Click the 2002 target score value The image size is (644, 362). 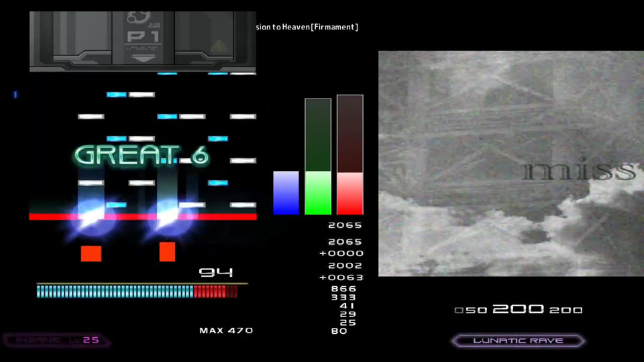tap(345, 265)
